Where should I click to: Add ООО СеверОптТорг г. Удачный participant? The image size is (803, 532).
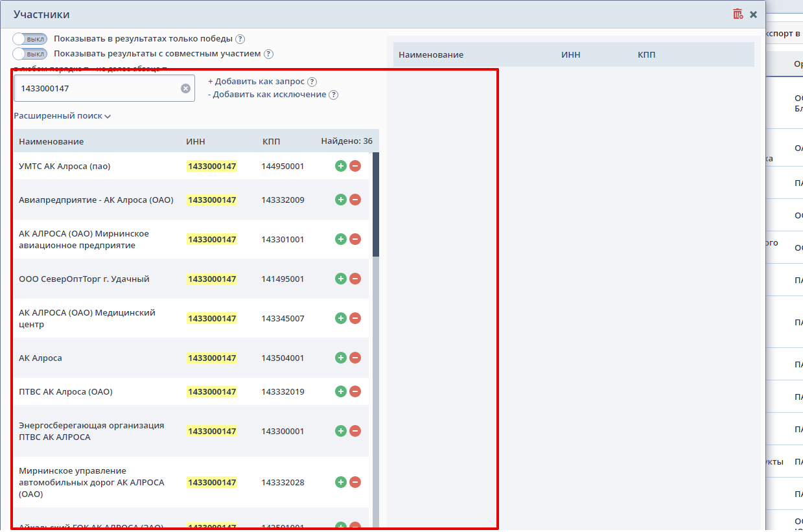(x=341, y=279)
